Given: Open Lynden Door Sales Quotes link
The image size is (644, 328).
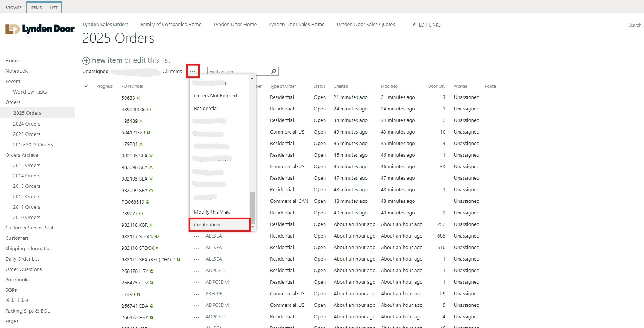Looking at the screenshot, I should tap(366, 24).
